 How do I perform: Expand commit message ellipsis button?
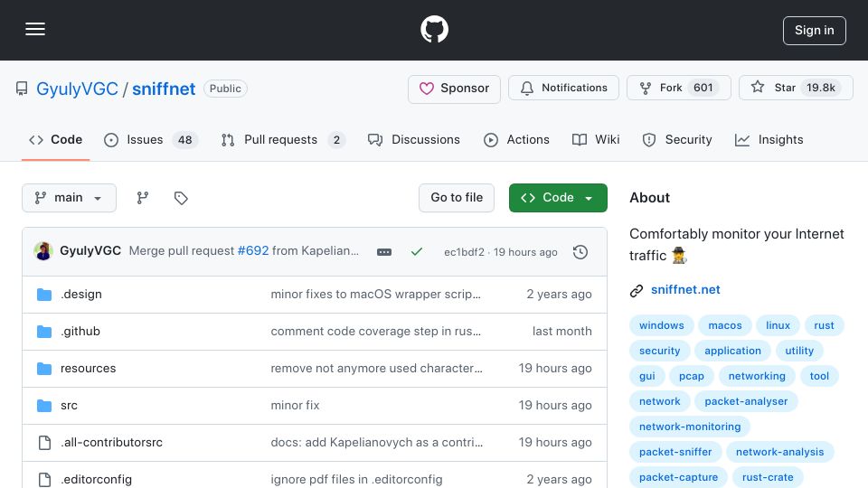pyautogui.click(x=384, y=252)
